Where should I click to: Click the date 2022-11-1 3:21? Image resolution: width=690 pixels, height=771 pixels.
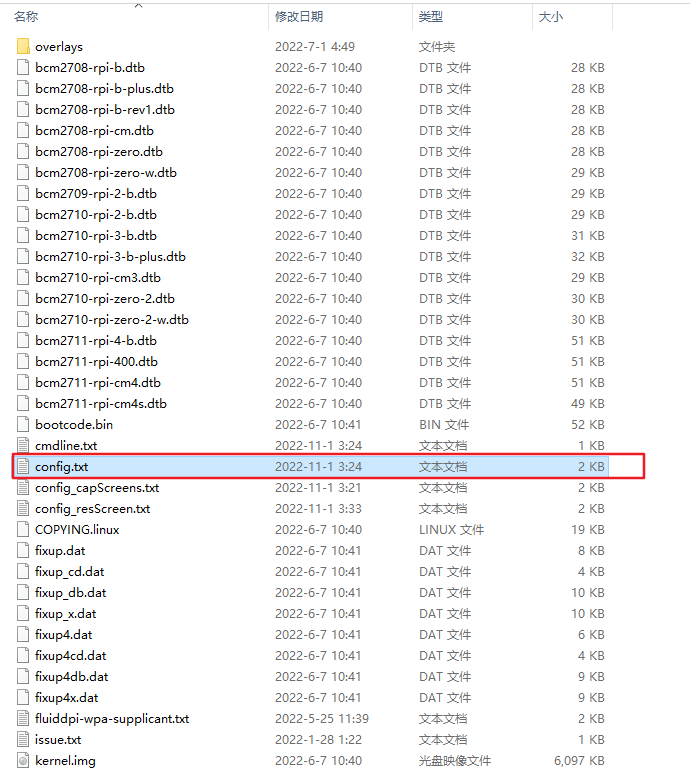(318, 488)
